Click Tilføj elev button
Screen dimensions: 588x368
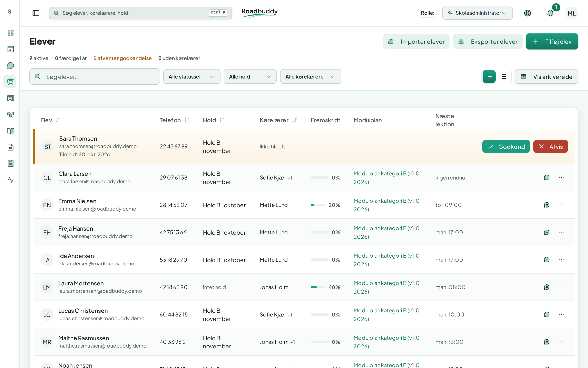(x=552, y=41)
